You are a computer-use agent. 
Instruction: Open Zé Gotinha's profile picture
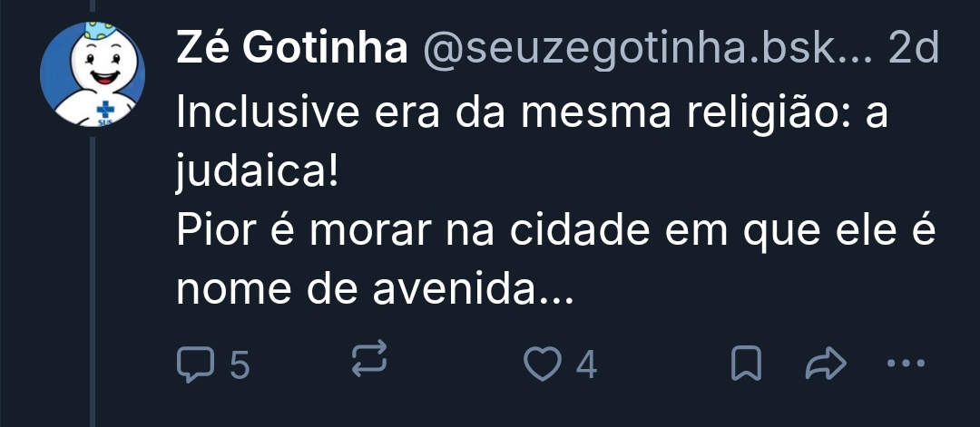(93, 75)
